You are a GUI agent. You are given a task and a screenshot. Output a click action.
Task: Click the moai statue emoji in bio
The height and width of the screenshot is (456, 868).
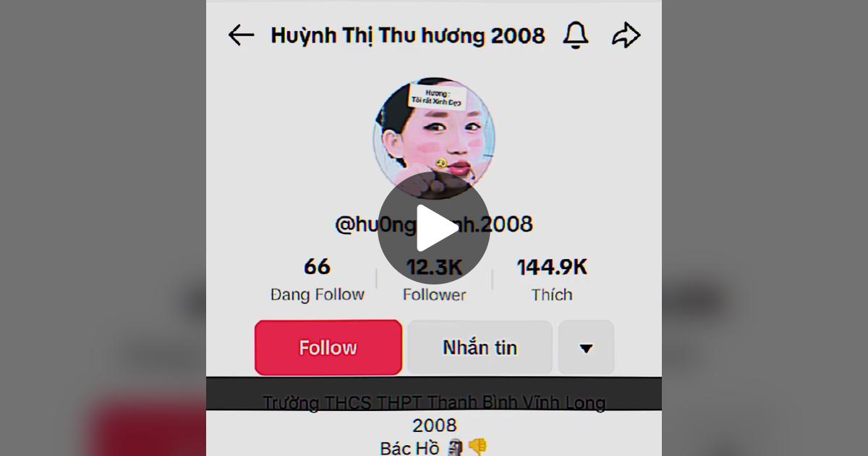tap(454, 447)
